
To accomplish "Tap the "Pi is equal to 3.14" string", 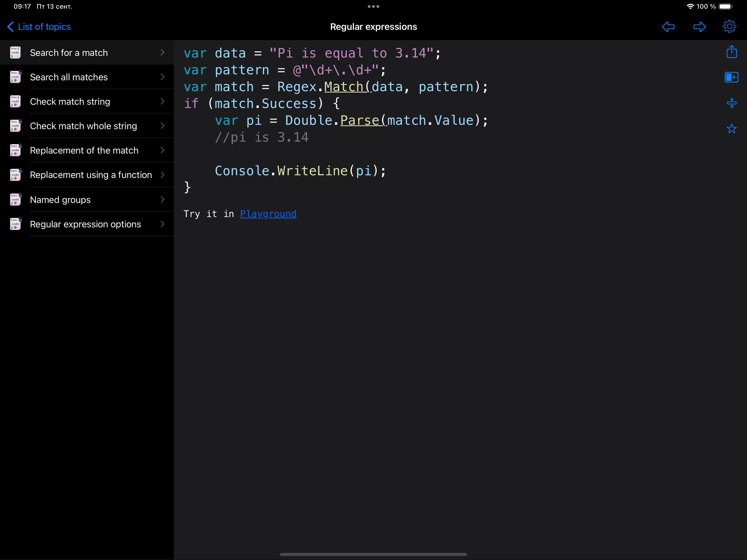I will (352, 53).
